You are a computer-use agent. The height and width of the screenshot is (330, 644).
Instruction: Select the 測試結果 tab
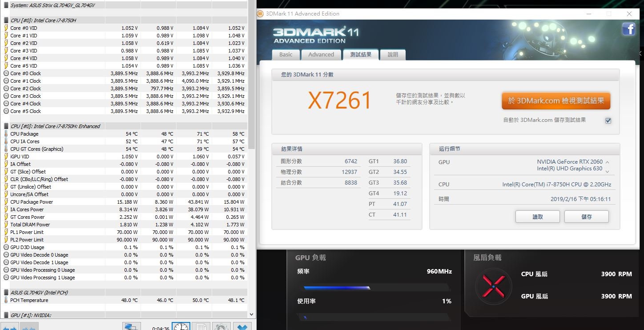[x=361, y=55]
